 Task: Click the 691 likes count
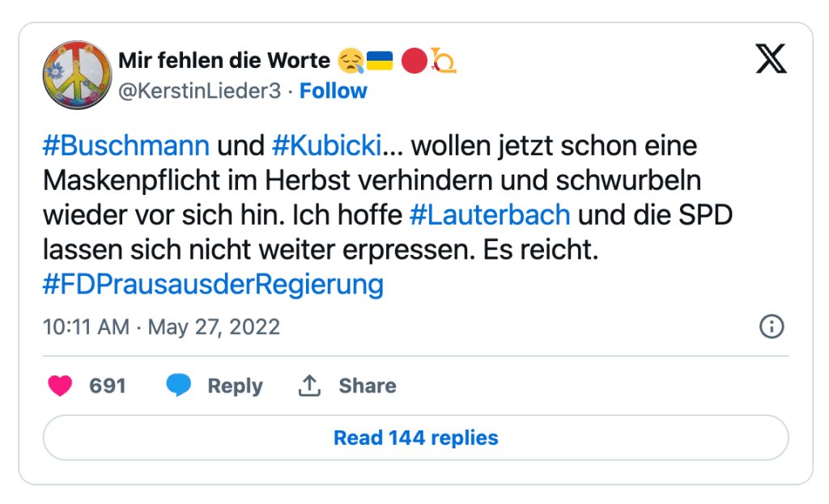[x=108, y=386]
